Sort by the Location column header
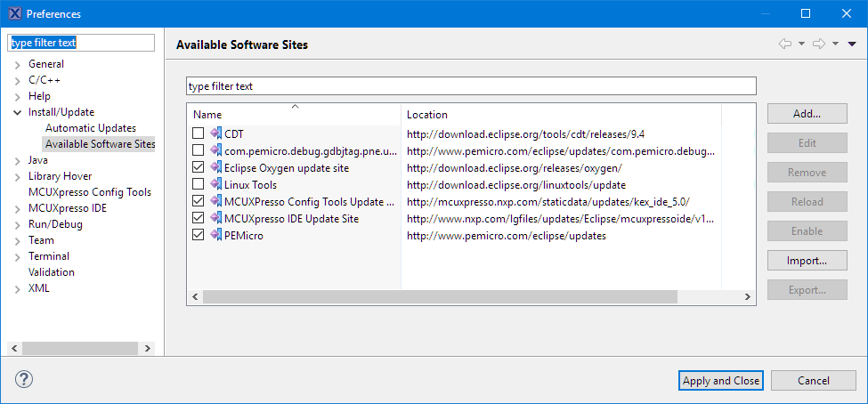This screenshot has height=404, width=868. [x=562, y=115]
